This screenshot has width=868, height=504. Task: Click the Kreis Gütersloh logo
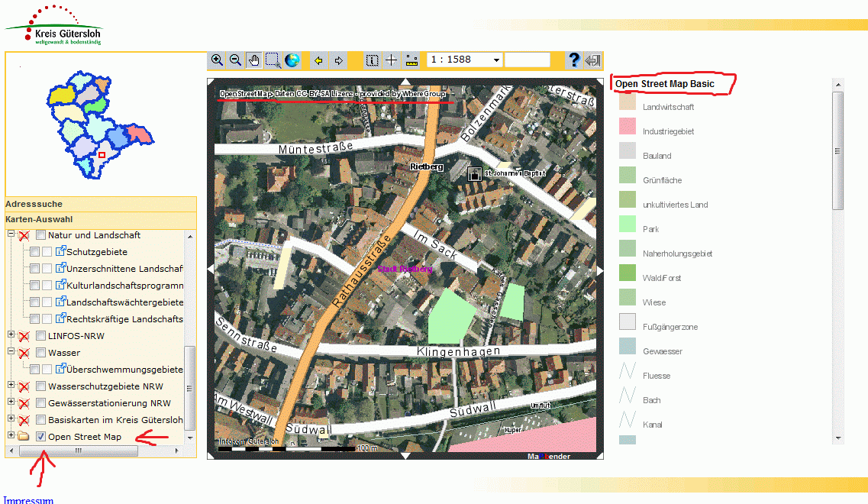click(x=53, y=25)
